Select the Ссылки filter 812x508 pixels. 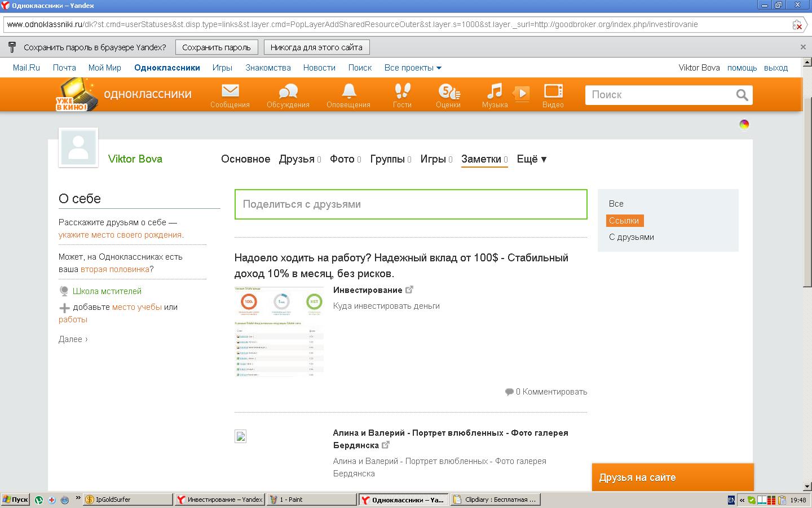tap(624, 221)
